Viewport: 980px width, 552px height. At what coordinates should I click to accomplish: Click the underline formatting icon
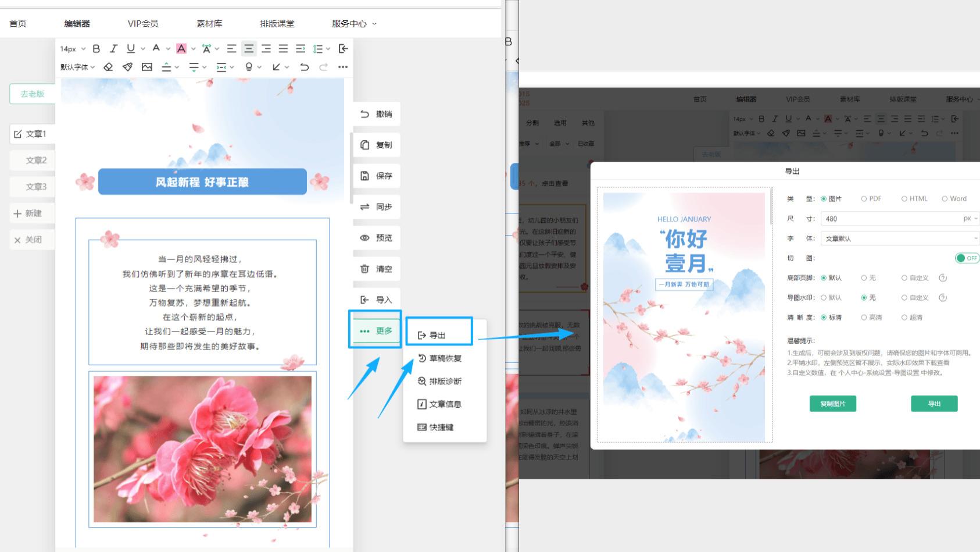coord(131,48)
